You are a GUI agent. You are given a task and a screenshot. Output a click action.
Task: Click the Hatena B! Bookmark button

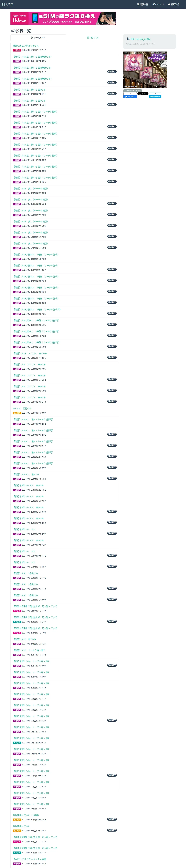click(155, 97)
